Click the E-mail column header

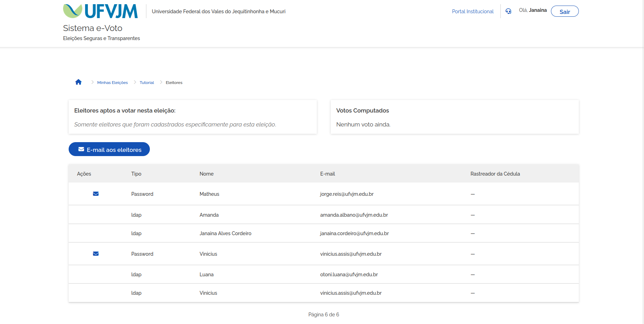coord(328,174)
